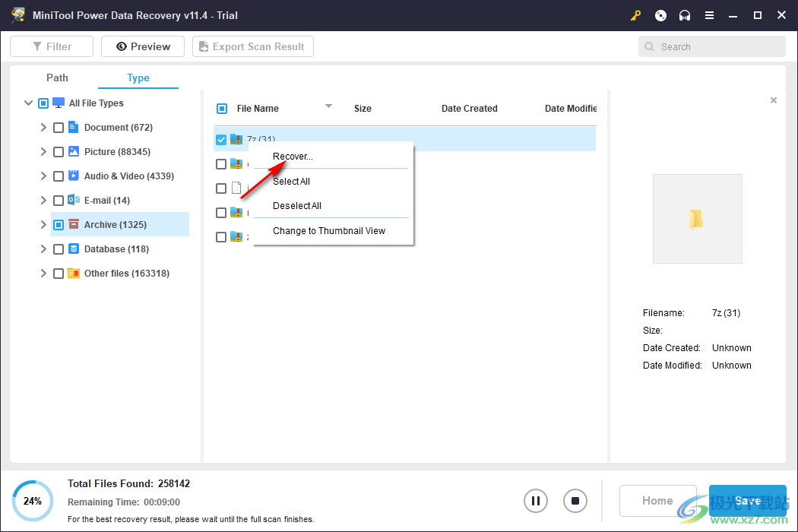Expand the Database (118) node
This screenshot has width=798, height=532.
click(x=43, y=249)
